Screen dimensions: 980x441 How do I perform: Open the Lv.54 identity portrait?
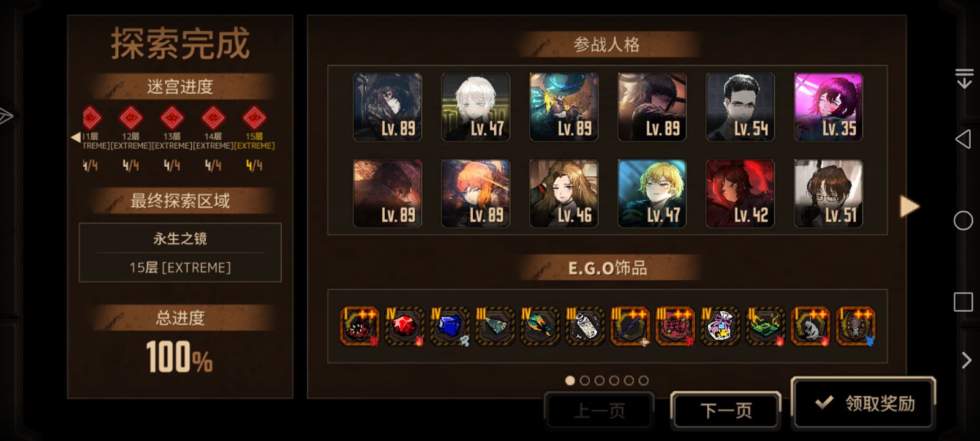tap(740, 107)
